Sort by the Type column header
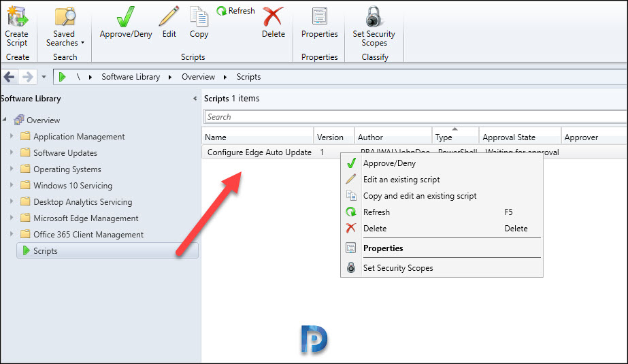 456,137
